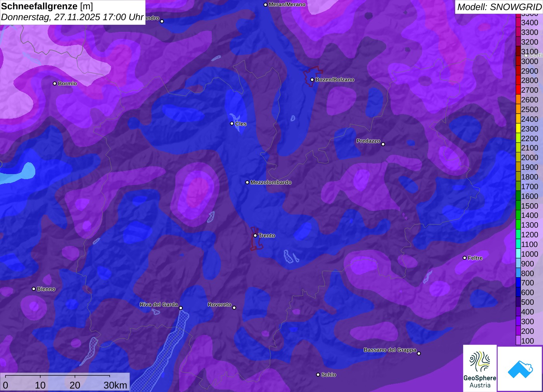The width and height of the screenshot is (543, 392).
Task: Select the 700 m legend color swatch
Action: pyautogui.click(x=518, y=283)
